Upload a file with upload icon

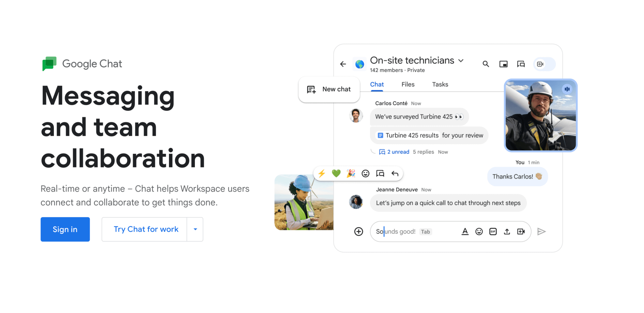click(507, 232)
